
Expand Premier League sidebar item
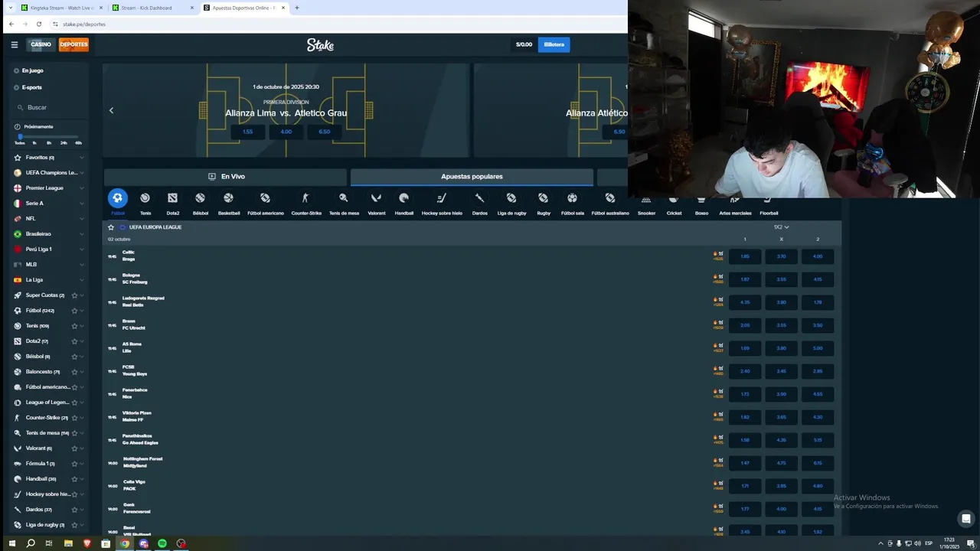82,188
